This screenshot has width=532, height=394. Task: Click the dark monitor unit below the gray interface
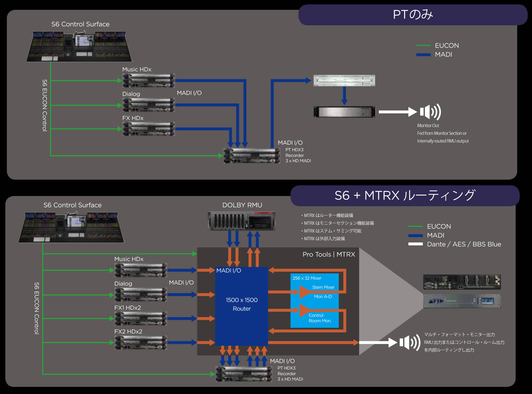coord(344,112)
